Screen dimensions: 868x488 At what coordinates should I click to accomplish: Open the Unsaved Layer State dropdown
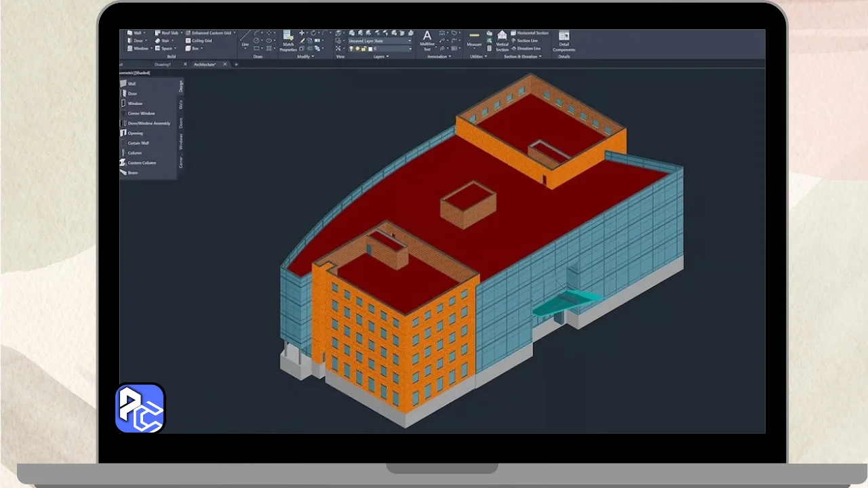click(380, 41)
